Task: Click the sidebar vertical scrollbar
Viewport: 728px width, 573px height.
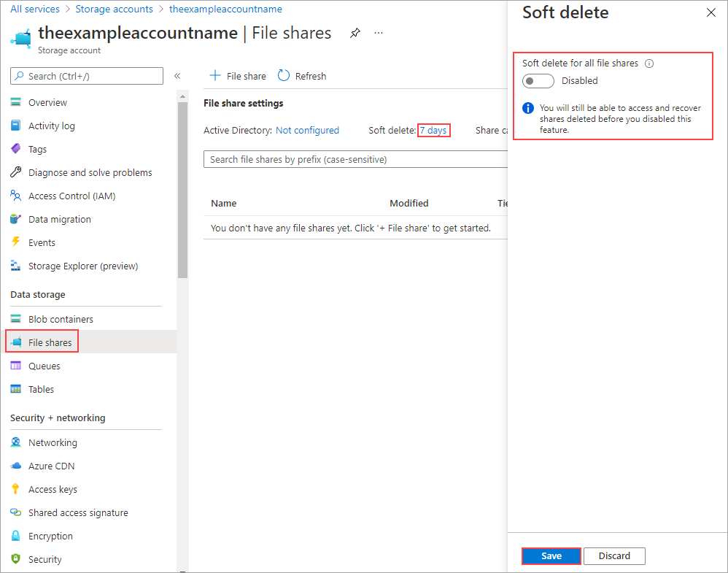Action: tap(182, 190)
